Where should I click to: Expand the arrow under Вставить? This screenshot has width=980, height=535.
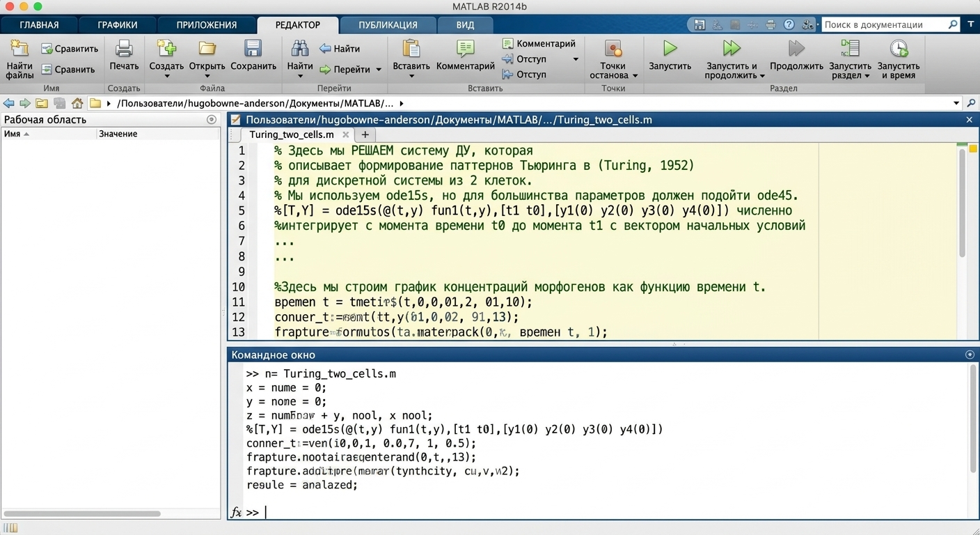411,77
